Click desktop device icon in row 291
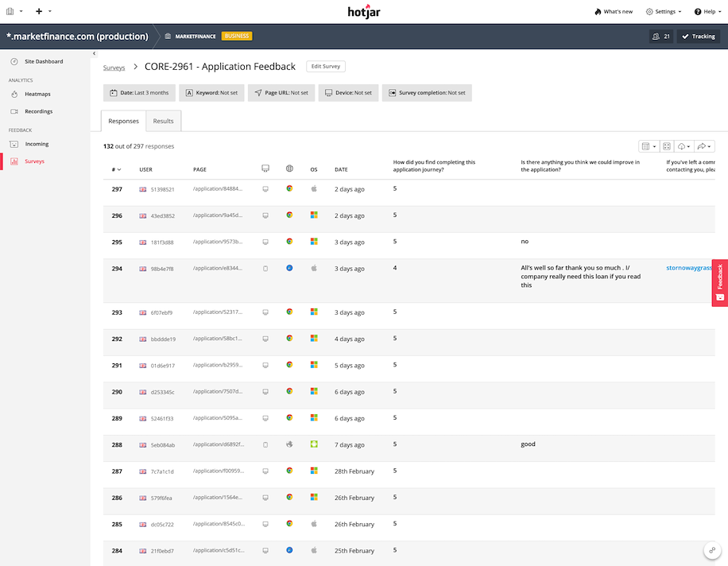728x566 pixels. tap(265, 366)
